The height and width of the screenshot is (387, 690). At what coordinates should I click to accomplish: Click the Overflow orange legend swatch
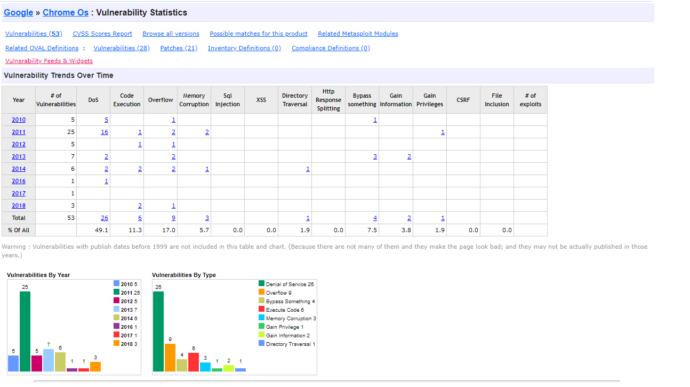pos(261,292)
